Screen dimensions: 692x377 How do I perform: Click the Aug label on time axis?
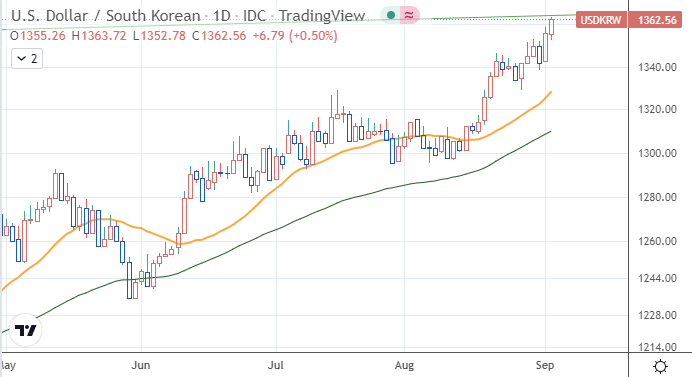pos(404,365)
